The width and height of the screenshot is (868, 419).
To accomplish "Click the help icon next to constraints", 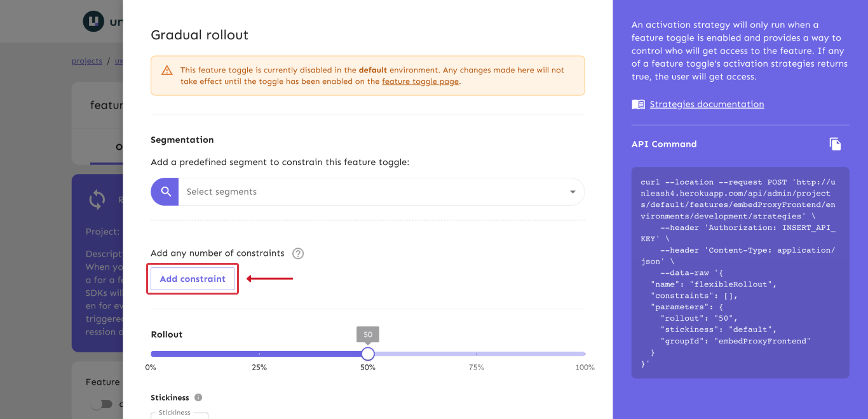I will pyautogui.click(x=298, y=253).
